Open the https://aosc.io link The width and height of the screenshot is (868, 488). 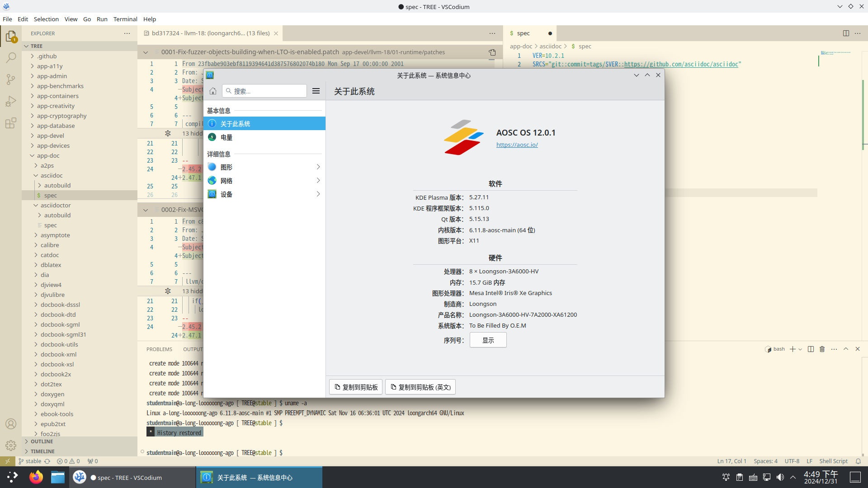tap(517, 145)
